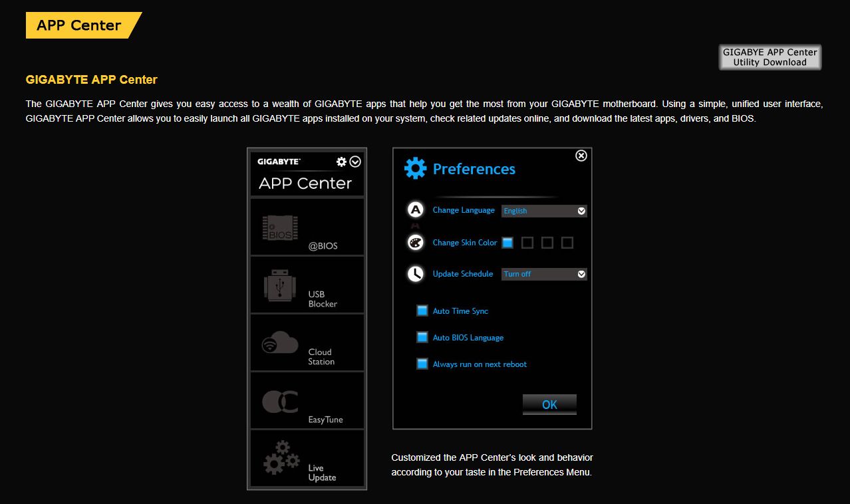Click the Auto Time Sync label text
Image resolution: width=850 pixels, height=504 pixels.
(x=460, y=311)
